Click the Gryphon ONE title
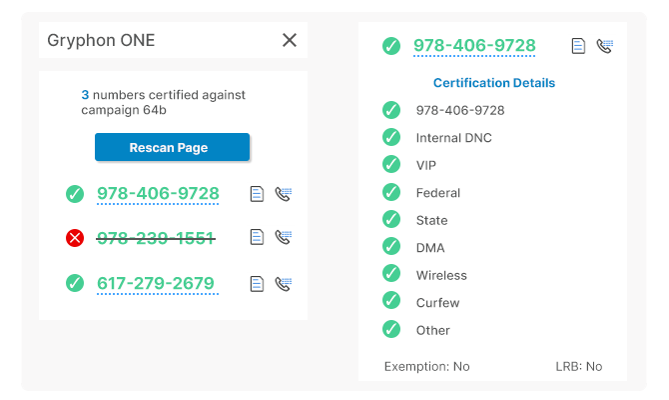The height and width of the screenshot is (400, 669). 101,41
